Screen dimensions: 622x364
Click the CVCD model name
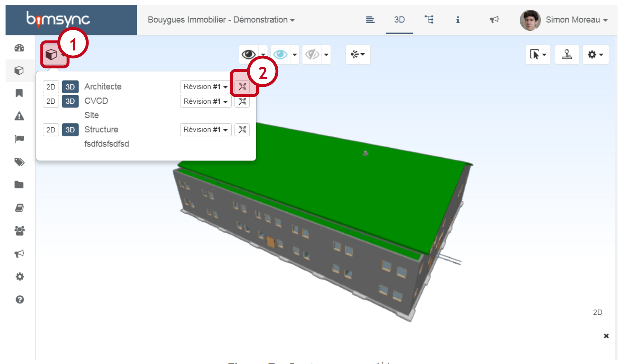[96, 101]
